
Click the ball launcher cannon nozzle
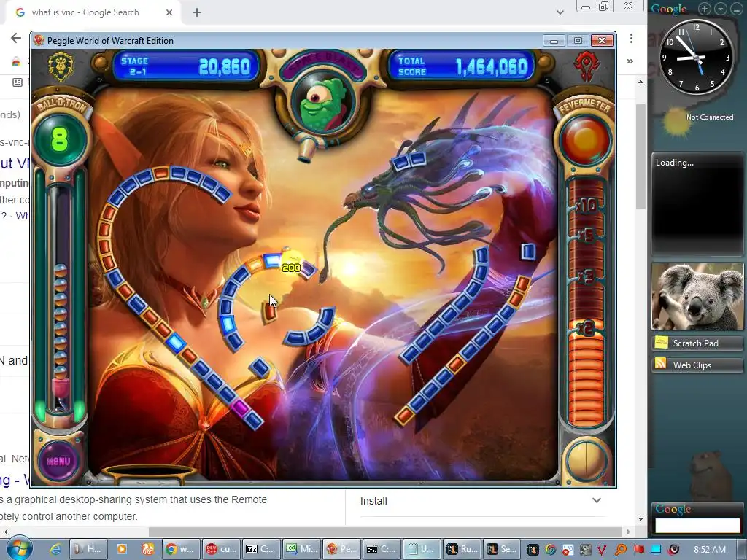tap(306, 150)
